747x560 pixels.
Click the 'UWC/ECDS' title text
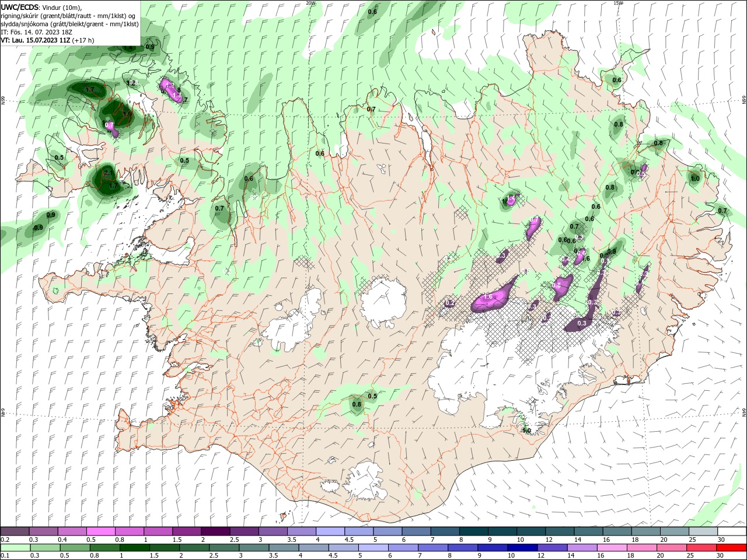[x=20, y=7]
